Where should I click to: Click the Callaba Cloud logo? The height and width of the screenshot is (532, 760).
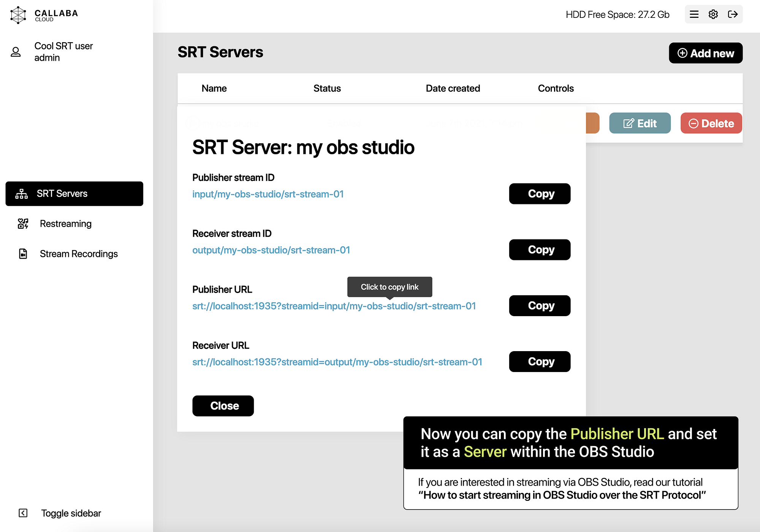(44, 15)
